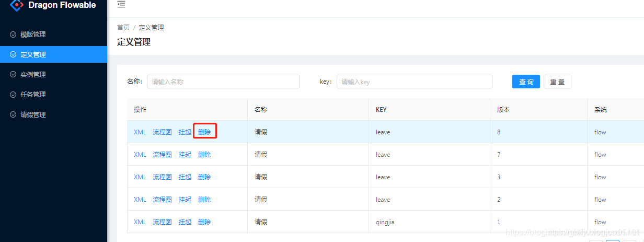644x242 pixels.
Task: Click 挂起 for the qingjia row
Action: 185,222
